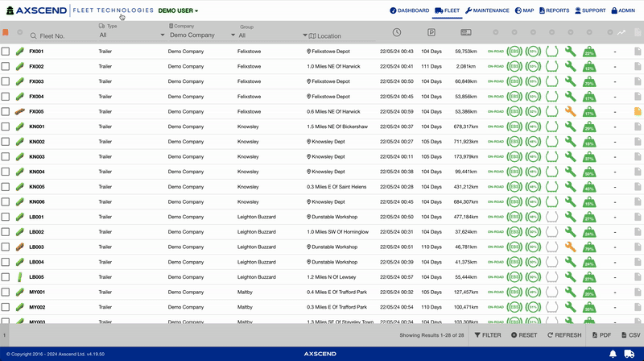
Task: Click the tyre status icon for KN003
Action: (x=551, y=157)
